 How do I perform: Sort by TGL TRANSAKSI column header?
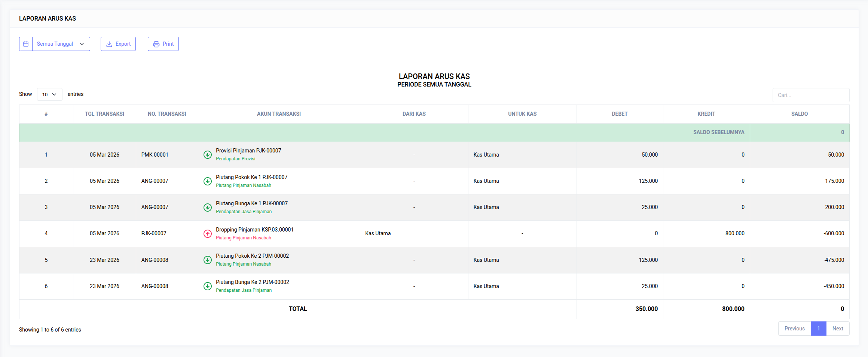[104, 114]
